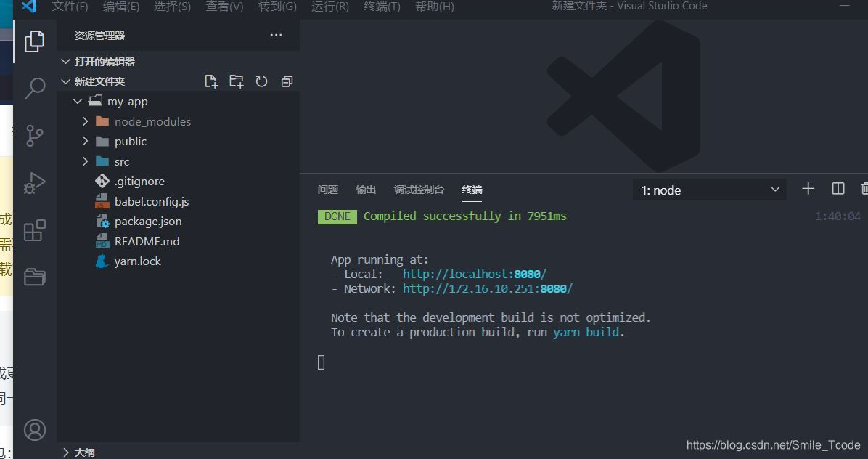Collapse the my-app folder
The image size is (868, 459).
(x=78, y=102)
